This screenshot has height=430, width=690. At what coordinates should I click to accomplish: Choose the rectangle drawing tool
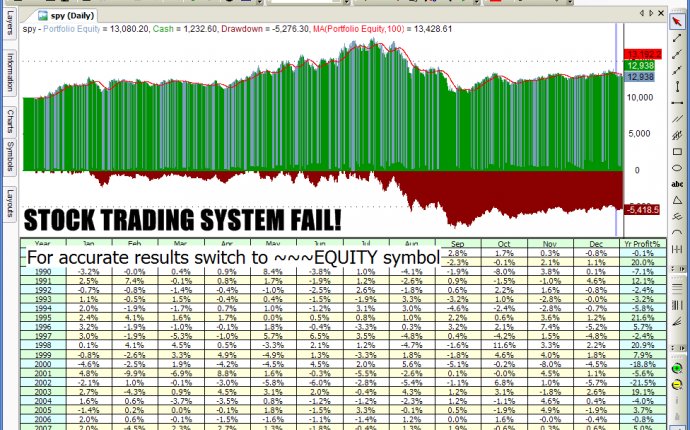pos(677,152)
